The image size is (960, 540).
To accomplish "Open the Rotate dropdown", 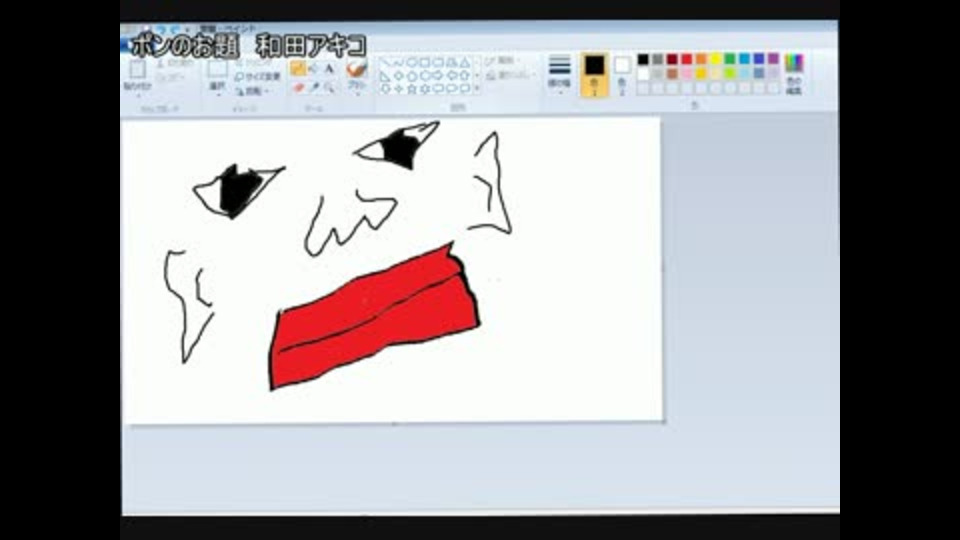I will (x=253, y=91).
